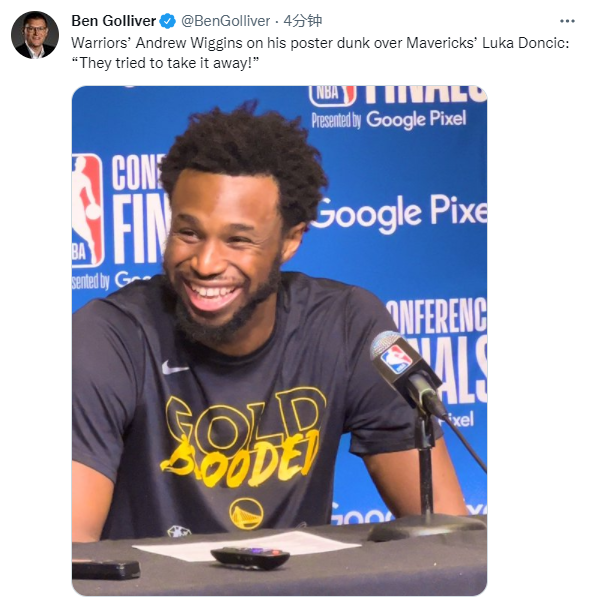591x601 pixels.
Task: Open the tweet timestamp 4分钟
Action: pos(302,21)
